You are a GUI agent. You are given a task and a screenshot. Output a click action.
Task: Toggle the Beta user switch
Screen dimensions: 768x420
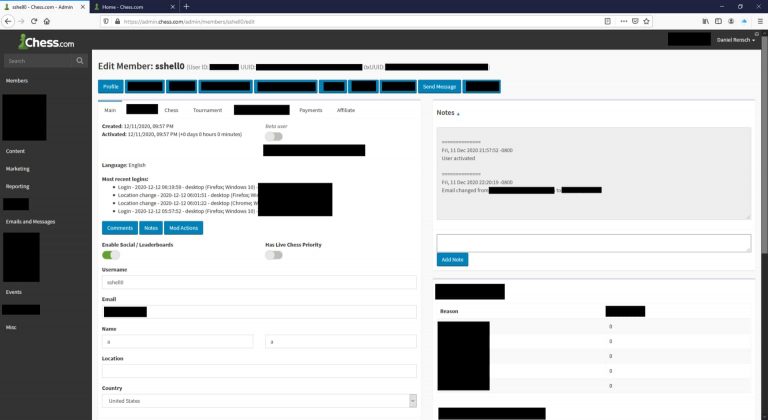(x=274, y=136)
